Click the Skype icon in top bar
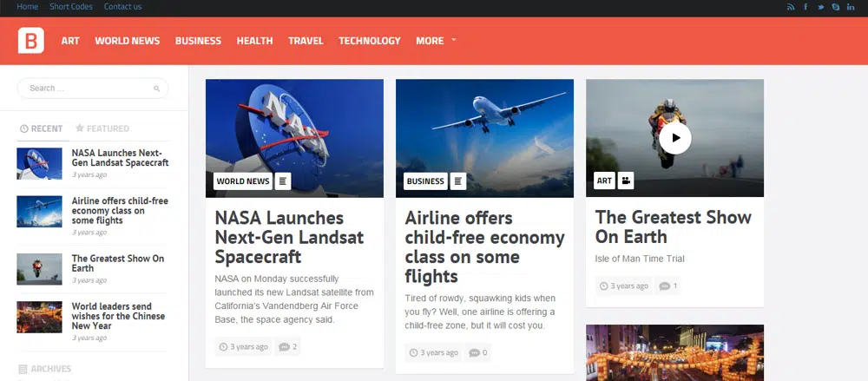The image size is (868, 381). pos(835,7)
